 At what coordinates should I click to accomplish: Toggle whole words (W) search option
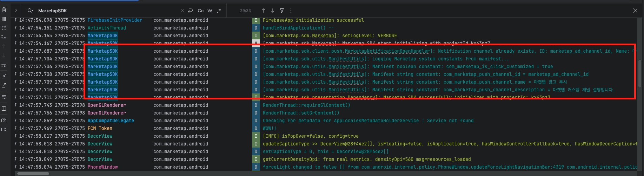coord(210,11)
